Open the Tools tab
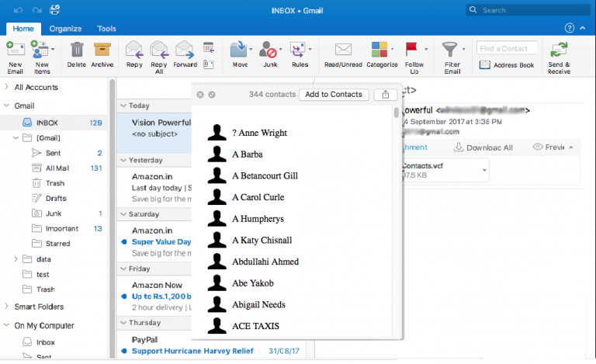 [106, 29]
